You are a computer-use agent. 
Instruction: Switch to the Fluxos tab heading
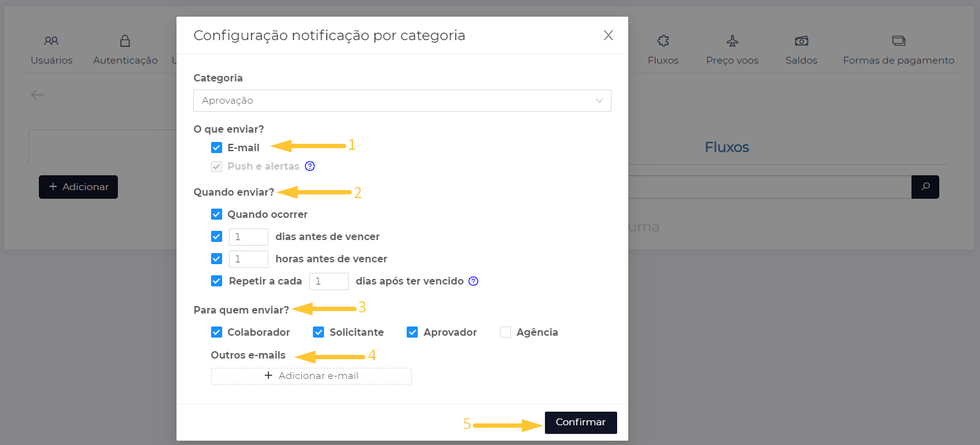point(726,148)
